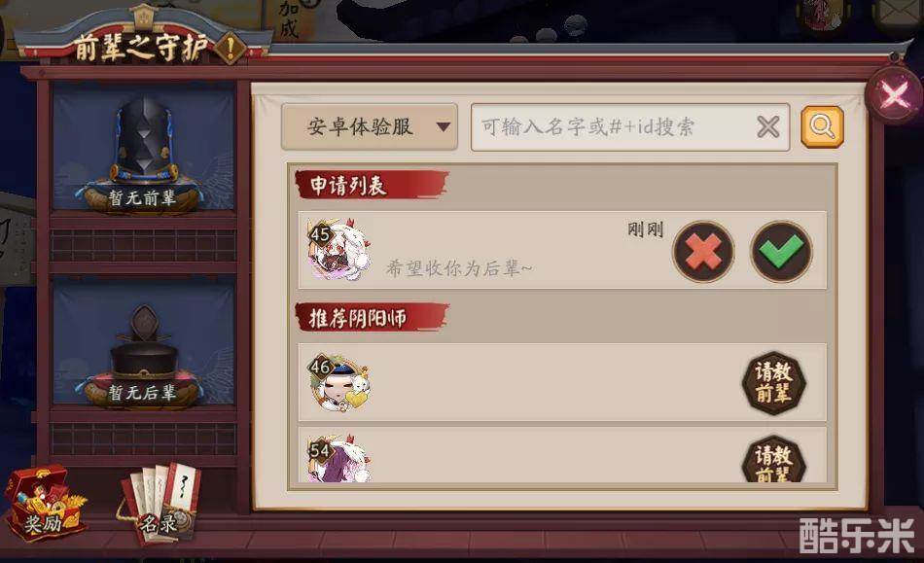Click 请教前辈 for level 46 player
This screenshot has width=924, height=563.
point(773,383)
